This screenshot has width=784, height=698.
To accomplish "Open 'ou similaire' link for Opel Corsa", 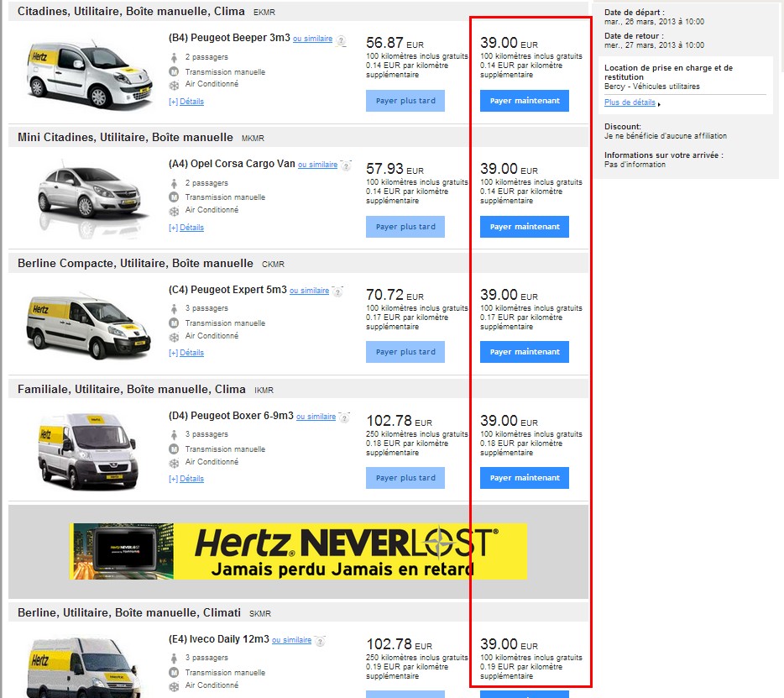I will click(317, 165).
